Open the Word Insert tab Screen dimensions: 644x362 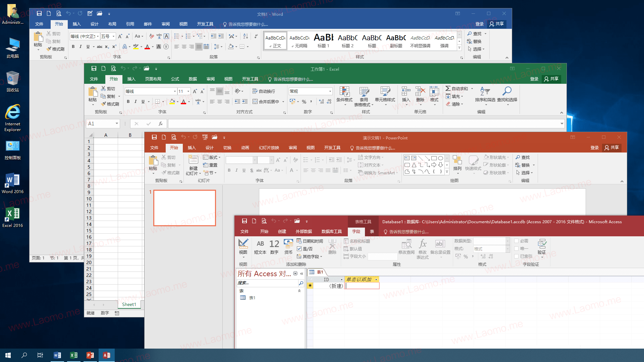tap(77, 24)
